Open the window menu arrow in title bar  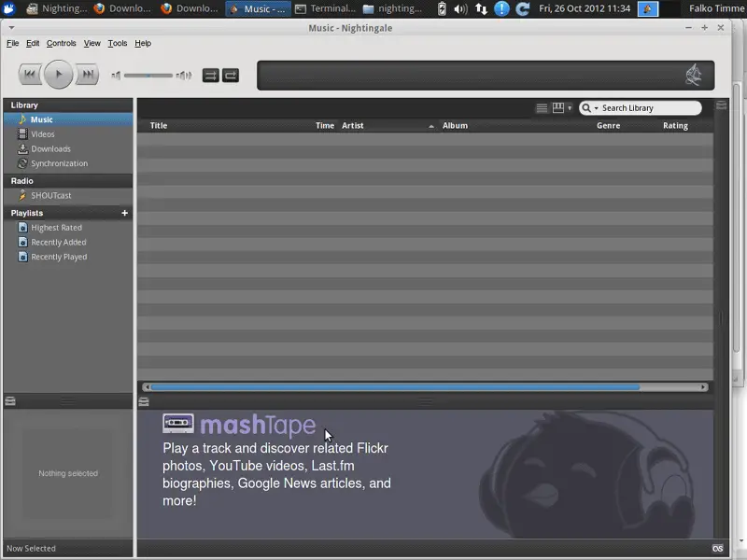[11, 28]
